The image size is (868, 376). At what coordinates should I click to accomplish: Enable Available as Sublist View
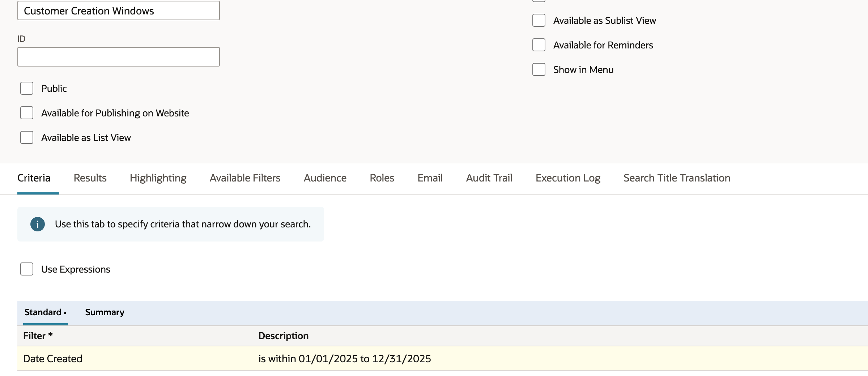pyautogui.click(x=539, y=20)
